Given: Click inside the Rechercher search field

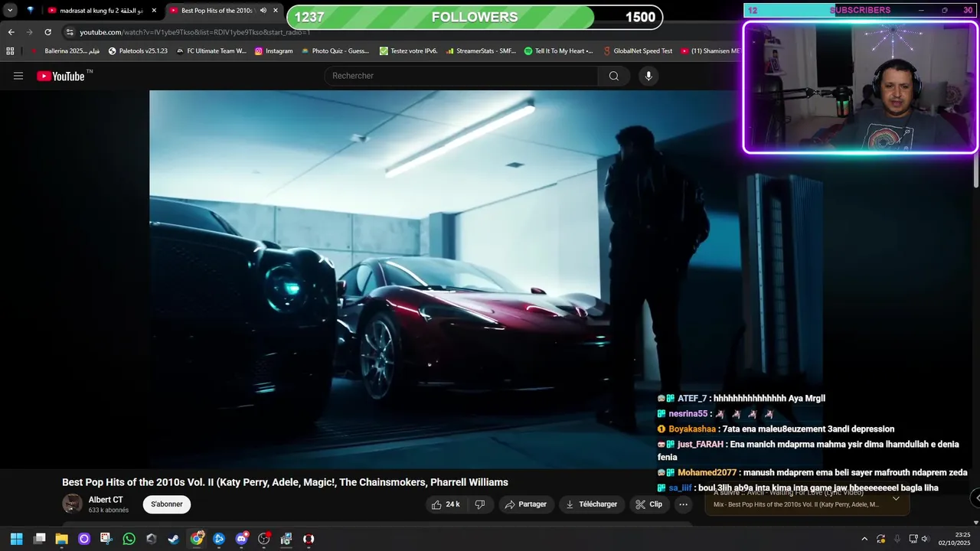Looking at the screenshot, I should click(x=462, y=76).
